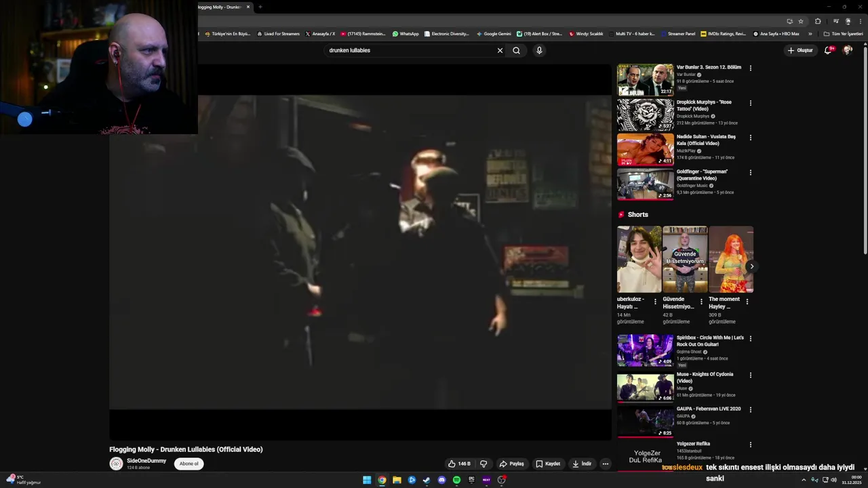Subscribe with the Abone ol button

[189, 464]
